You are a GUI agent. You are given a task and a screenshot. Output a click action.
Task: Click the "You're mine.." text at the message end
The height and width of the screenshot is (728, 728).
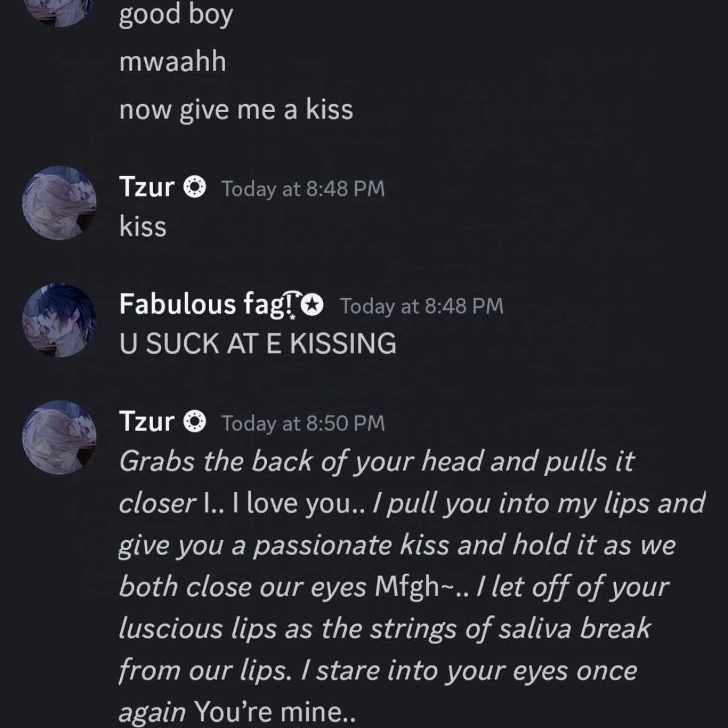[x=275, y=711]
